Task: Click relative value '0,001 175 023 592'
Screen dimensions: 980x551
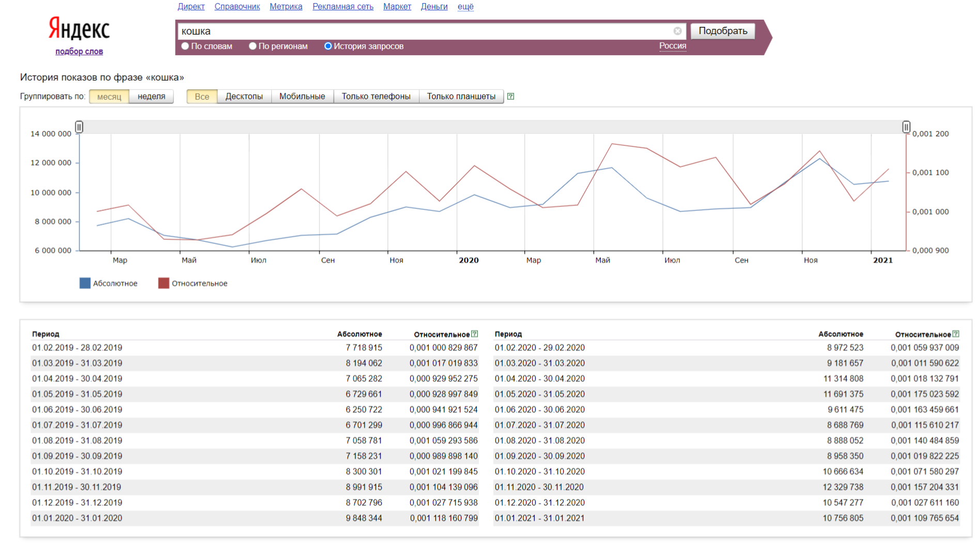Action: pyautogui.click(x=925, y=394)
